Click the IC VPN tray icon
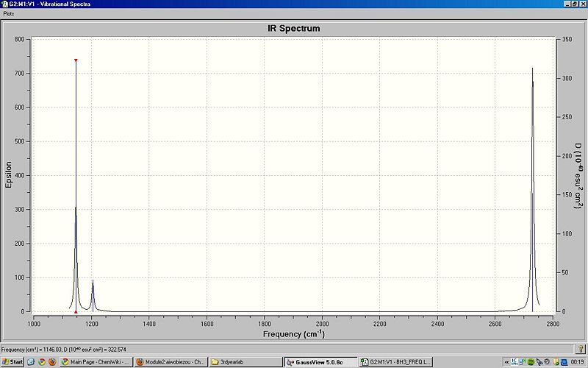Screen dimensions: 588x368 tap(514, 362)
